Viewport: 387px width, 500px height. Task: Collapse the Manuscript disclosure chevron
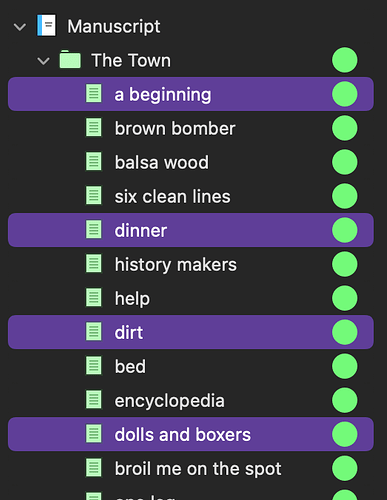20,27
